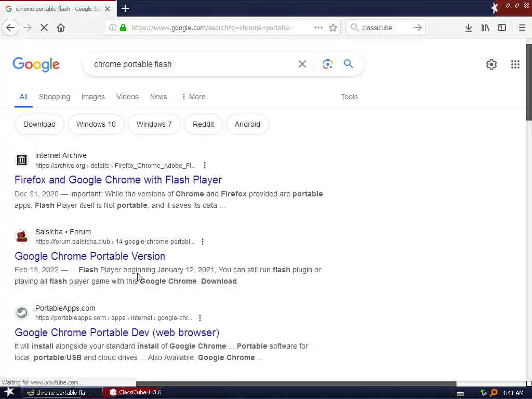Open the orange magnifier tray icon
Screen dimensions: 532x399
click(x=494, y=393)
